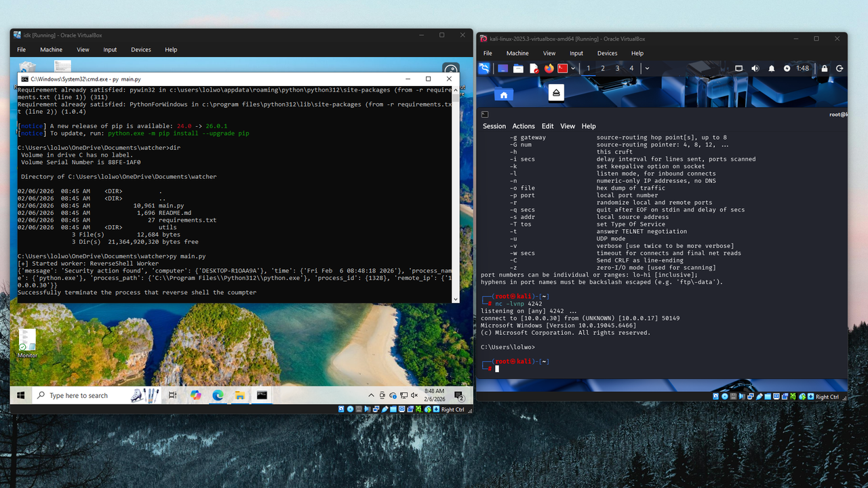Open the Actions menu in Kali terminal

click(524, 126)
